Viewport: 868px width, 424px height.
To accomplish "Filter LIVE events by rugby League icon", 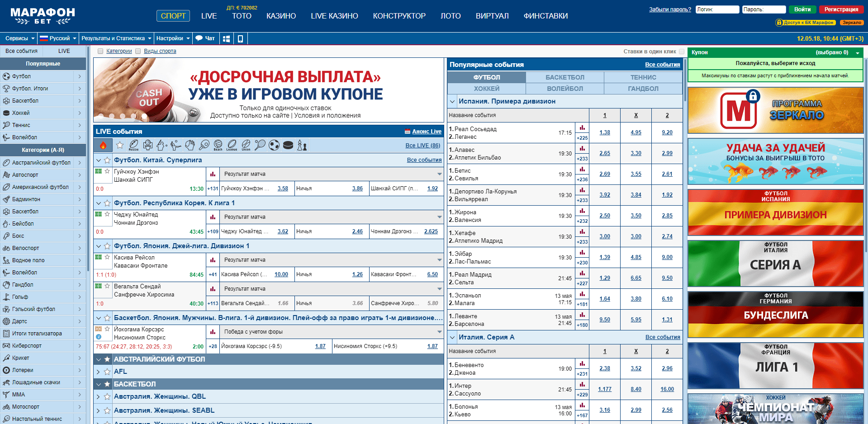I will click(x=232, y=145).
